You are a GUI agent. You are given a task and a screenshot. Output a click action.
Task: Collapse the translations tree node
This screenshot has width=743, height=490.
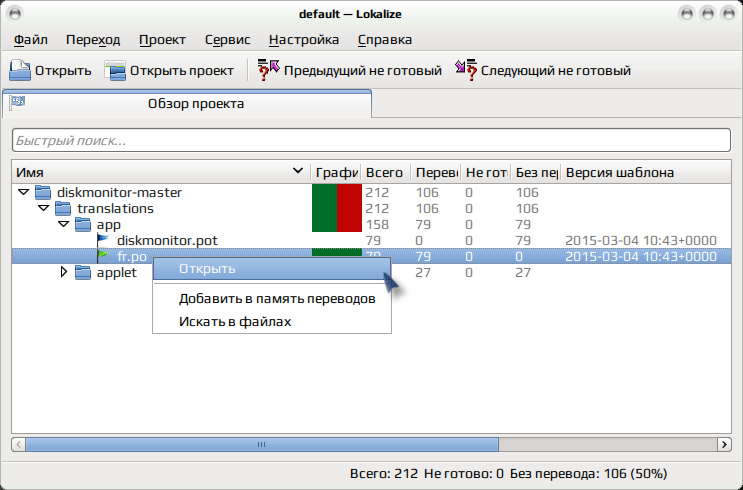click(44, 209)
